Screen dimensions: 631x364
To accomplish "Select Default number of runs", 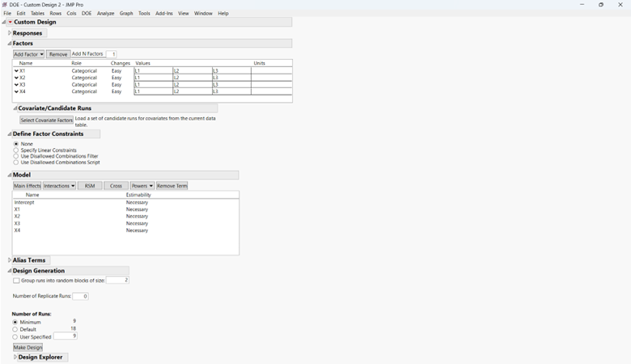I will pyautogui.click(x=15, y=329).
